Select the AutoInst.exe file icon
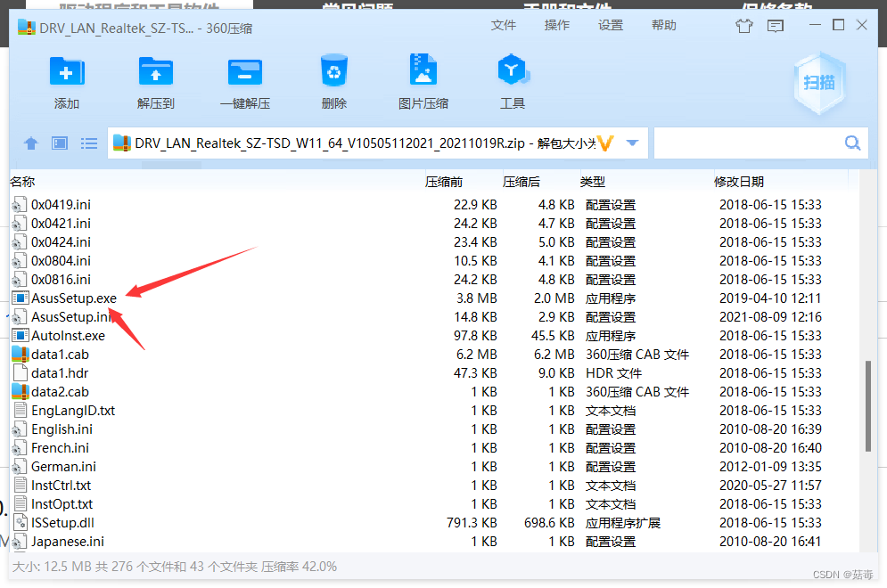The height and width of the screenshot is (588, 887). (21, 335)
